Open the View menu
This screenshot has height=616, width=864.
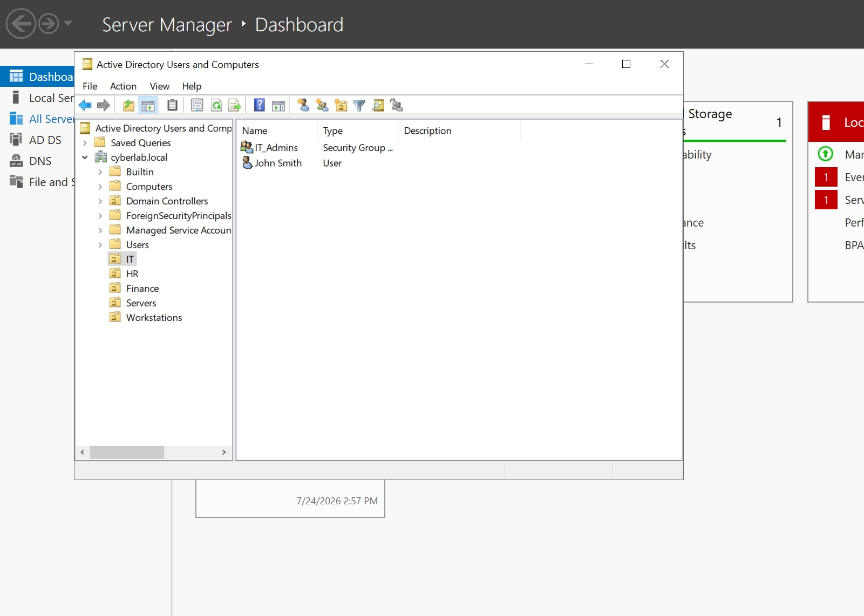(160, 86)
